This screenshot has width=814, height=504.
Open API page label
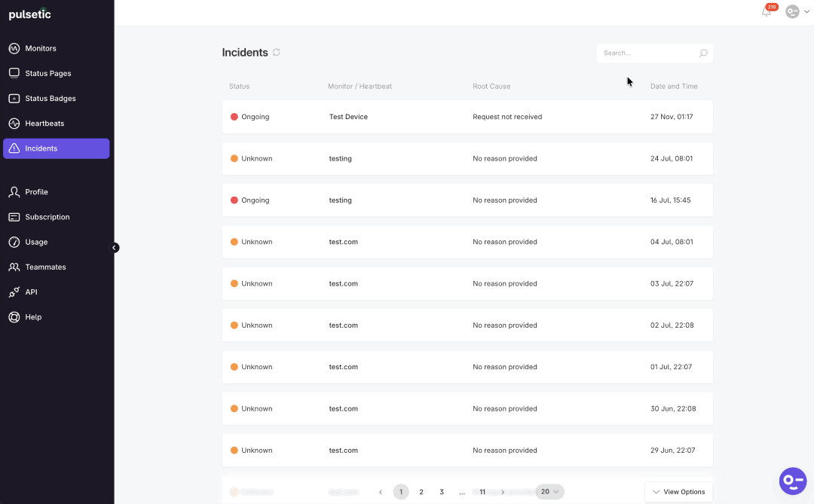tap(31, 292)
